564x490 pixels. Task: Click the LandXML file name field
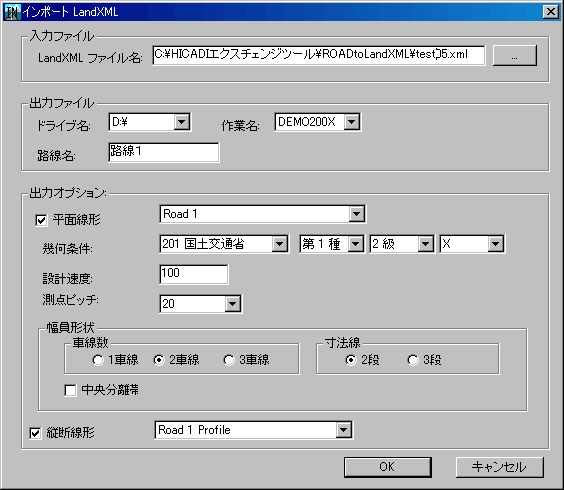coord(318,55)
